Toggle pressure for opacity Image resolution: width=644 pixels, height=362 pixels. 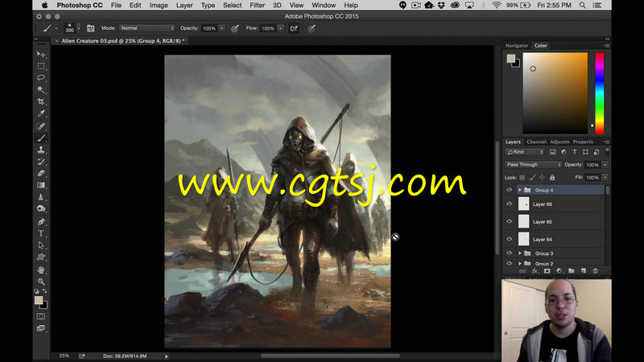(x=235, y=28)
